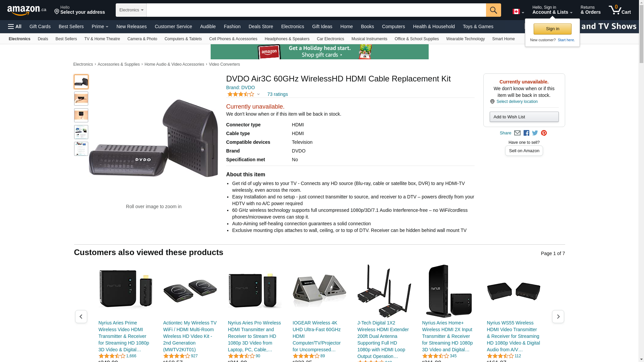Open the 73 ratings link

pos(277,94)
